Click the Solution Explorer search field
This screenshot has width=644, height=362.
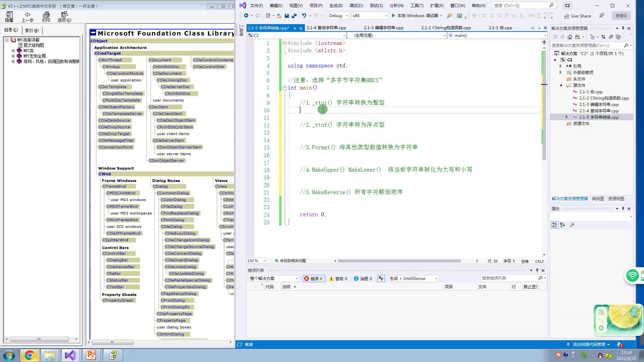592,45
